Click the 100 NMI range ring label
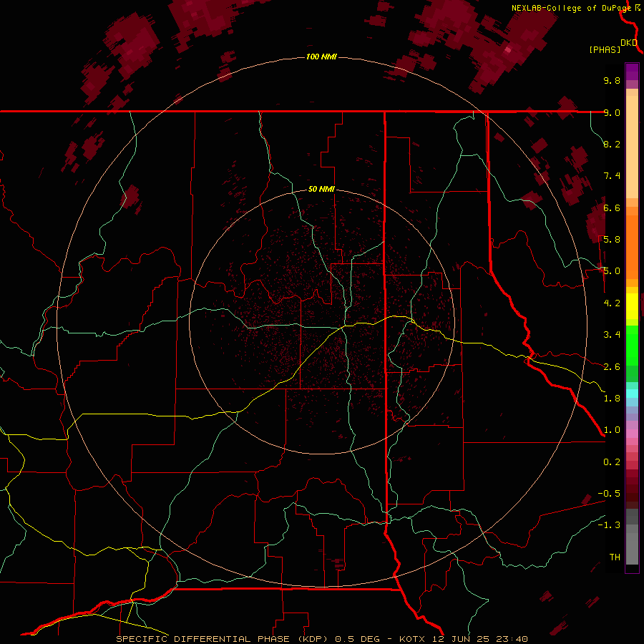 point(321,57)
